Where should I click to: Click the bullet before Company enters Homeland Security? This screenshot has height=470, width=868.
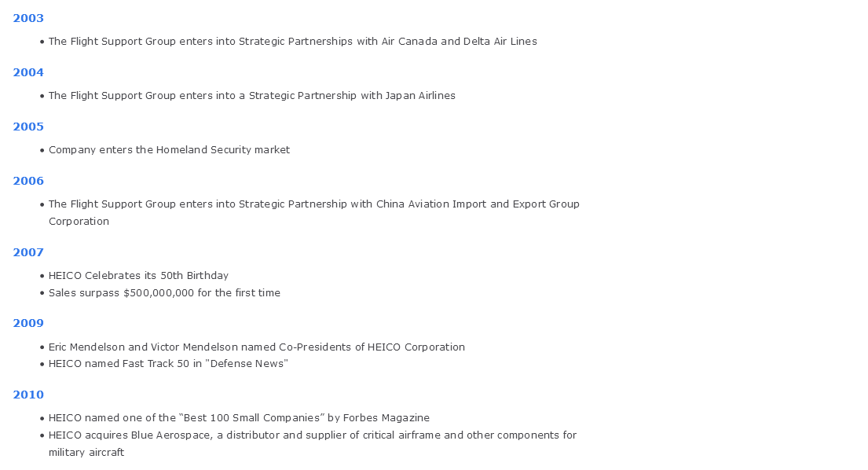click(42, 151)
